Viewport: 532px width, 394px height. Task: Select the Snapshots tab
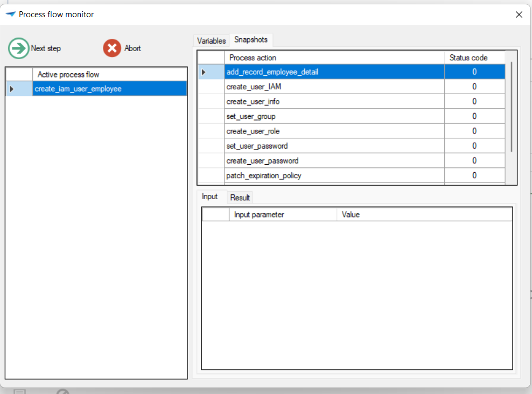point(251,40)
